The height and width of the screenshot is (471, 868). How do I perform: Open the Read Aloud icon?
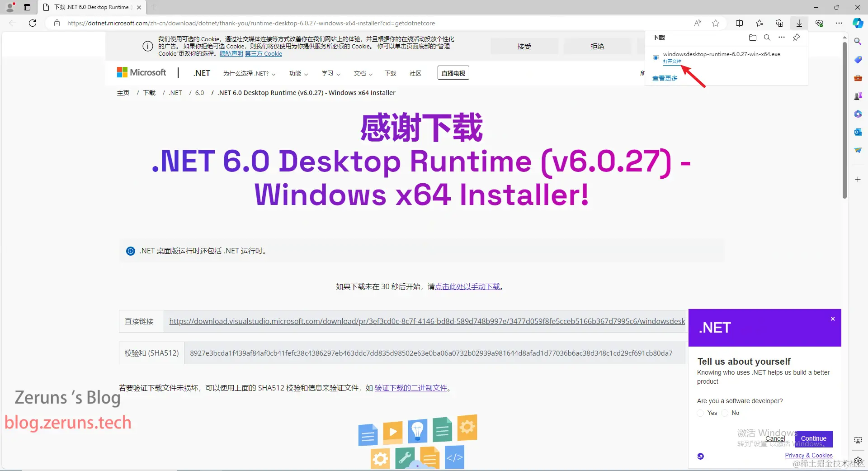click(x=698, y=23)
